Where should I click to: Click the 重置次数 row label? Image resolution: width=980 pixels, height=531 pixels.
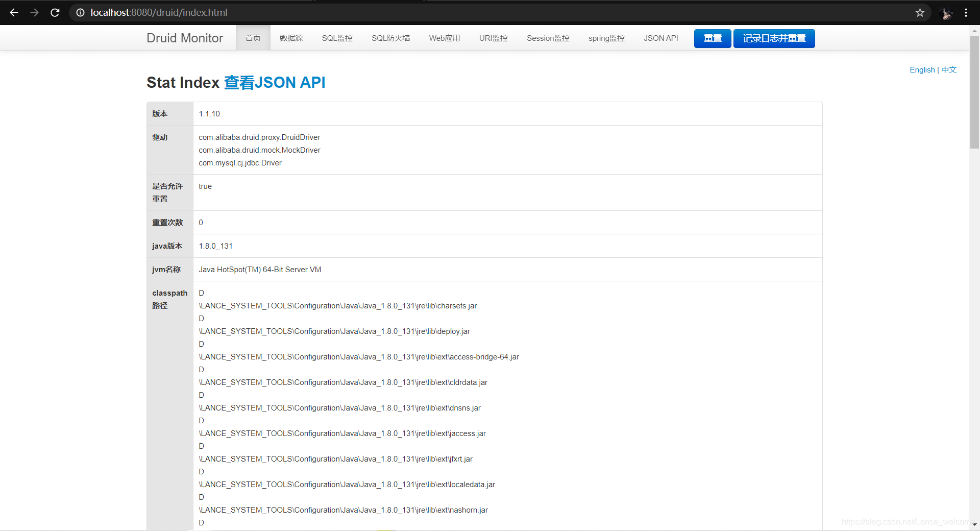click(167, 223)
